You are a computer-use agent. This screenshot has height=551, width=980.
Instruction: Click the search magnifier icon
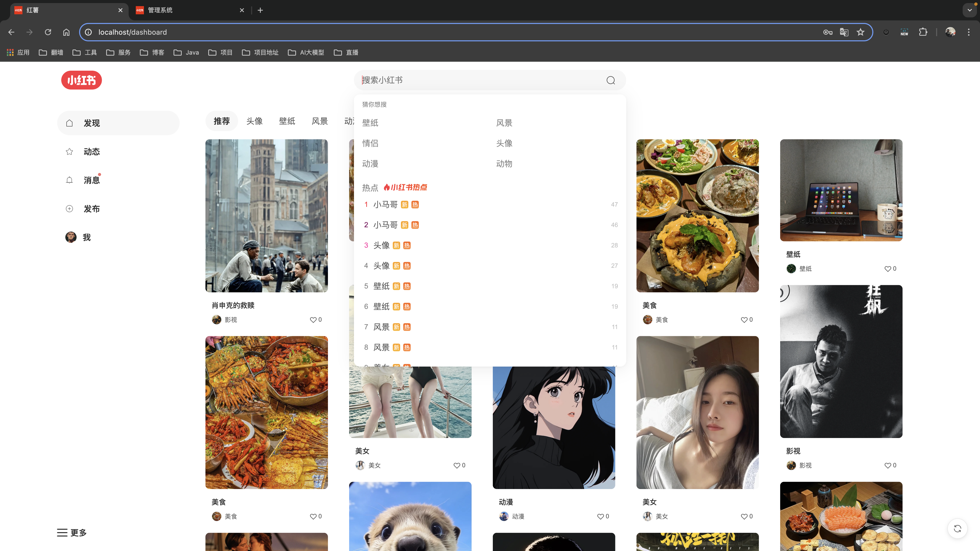[x=611, y=80]
